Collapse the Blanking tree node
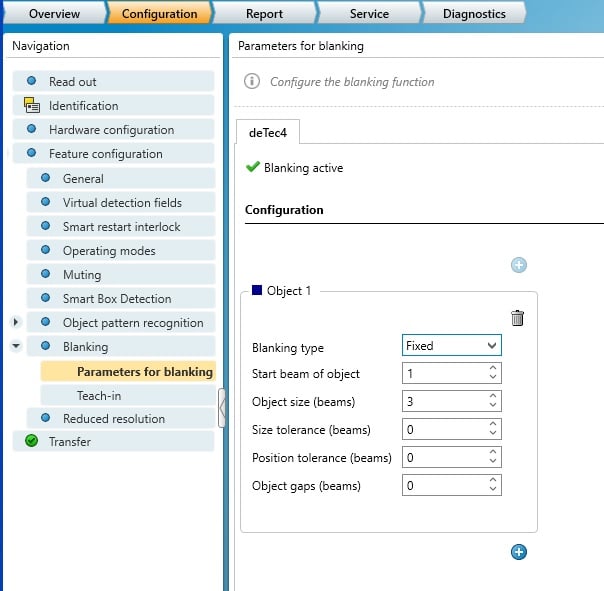Image resolution: width=604 pixels, height=591 pixels. pyautogui.click(x=16, y=346)
